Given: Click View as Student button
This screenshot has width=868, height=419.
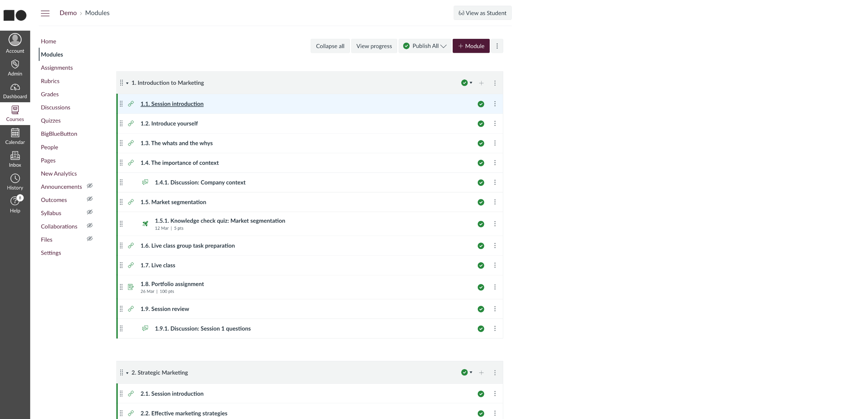Looking at the screenshot, I should [482, 13].
